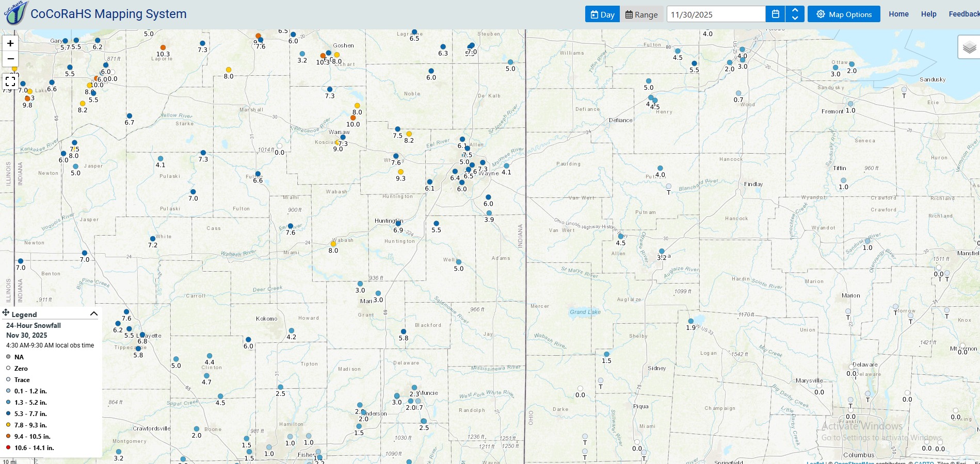Open the Leaflet attribution link

click(x=815, y=462)
